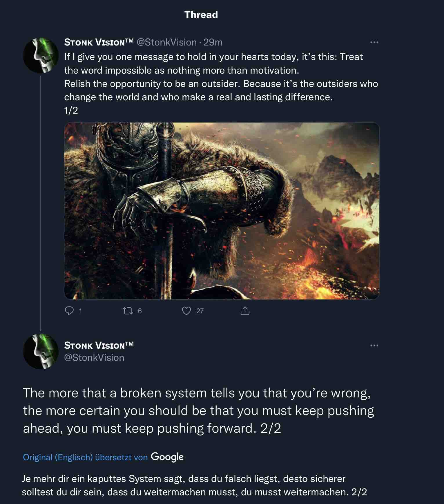Click the Google logo in the translation notice
444x504 pixels.
[167, 457]
